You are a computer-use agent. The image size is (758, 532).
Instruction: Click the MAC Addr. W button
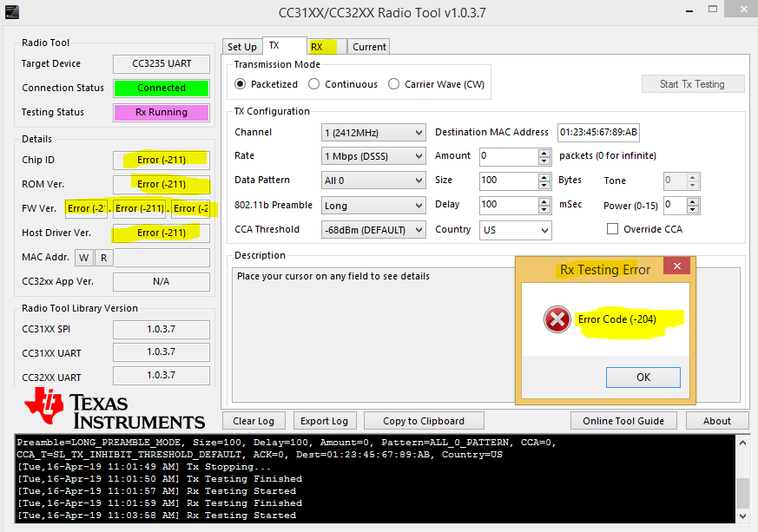tap(84, 258)
